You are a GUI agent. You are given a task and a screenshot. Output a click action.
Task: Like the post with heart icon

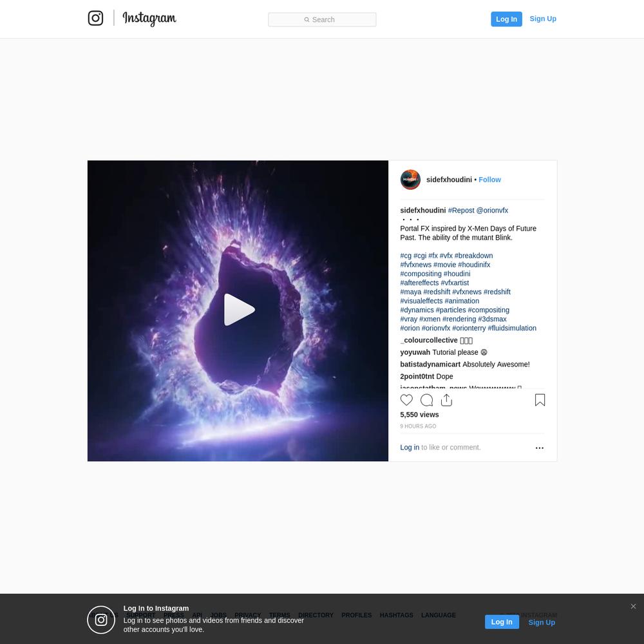[x=406, y=400]
